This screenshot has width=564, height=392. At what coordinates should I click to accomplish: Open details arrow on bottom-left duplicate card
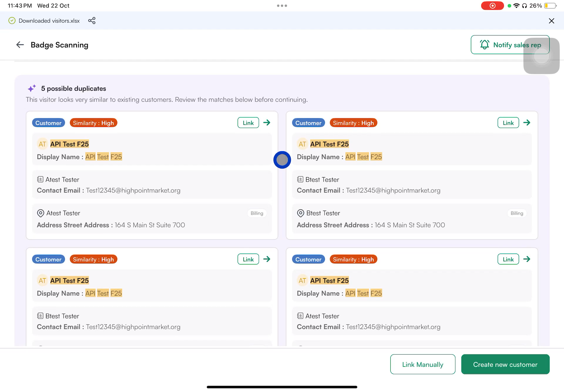tap(267, 259)
